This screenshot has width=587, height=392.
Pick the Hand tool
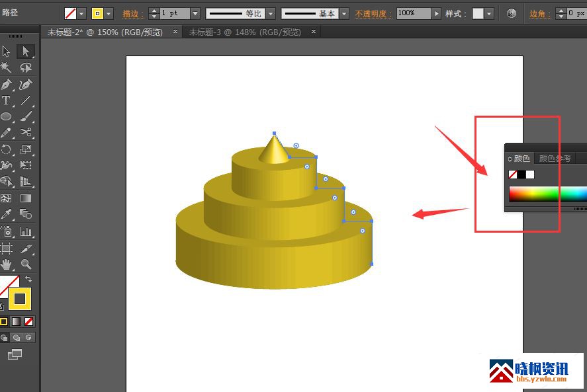pos(6,264)
